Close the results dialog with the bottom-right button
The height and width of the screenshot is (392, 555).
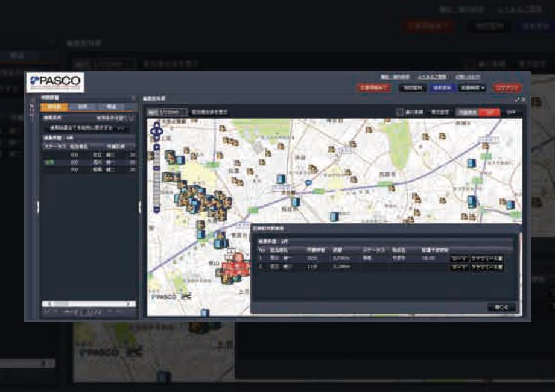501,307
